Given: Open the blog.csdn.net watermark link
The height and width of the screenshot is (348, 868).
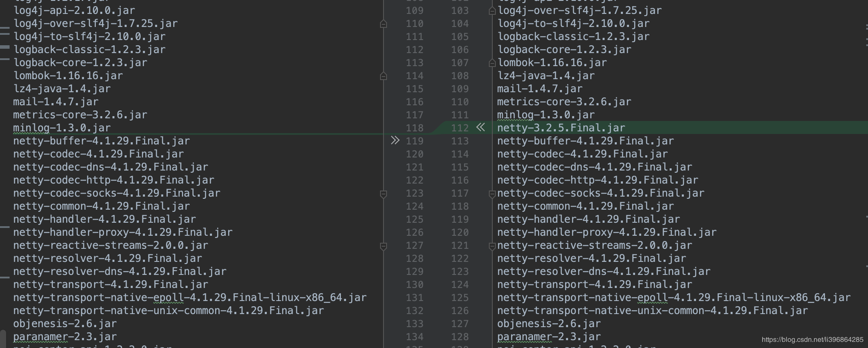Looking at the screenshot, I should (812, 340).
